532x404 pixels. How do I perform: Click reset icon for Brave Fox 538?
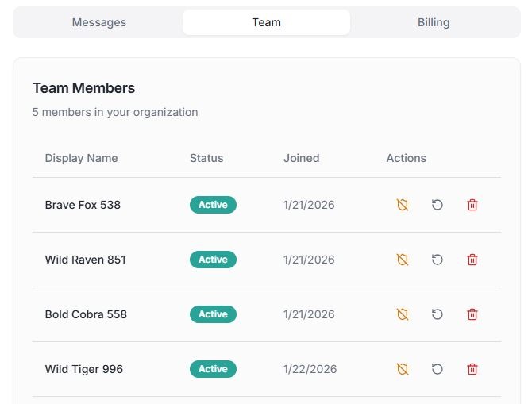click(438, 205)
